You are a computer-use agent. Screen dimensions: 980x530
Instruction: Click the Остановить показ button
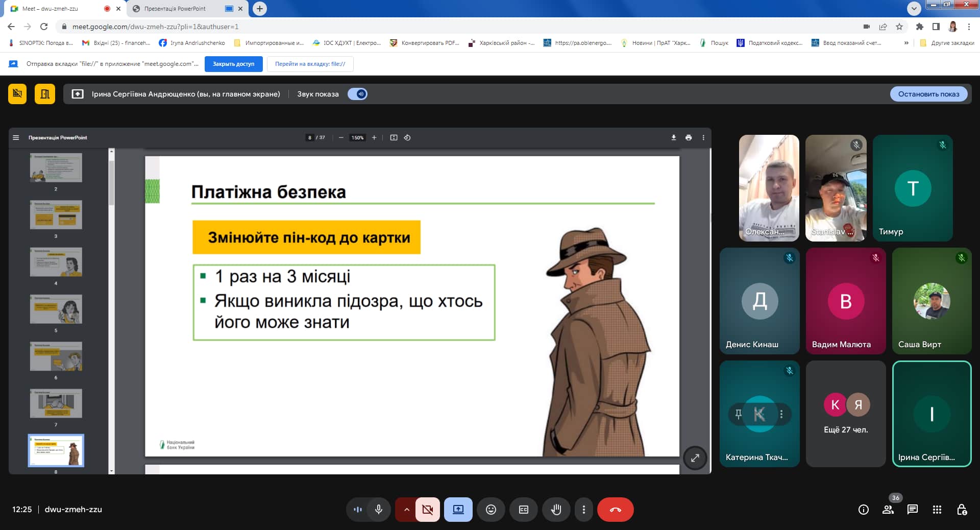(x=928, y=94)
